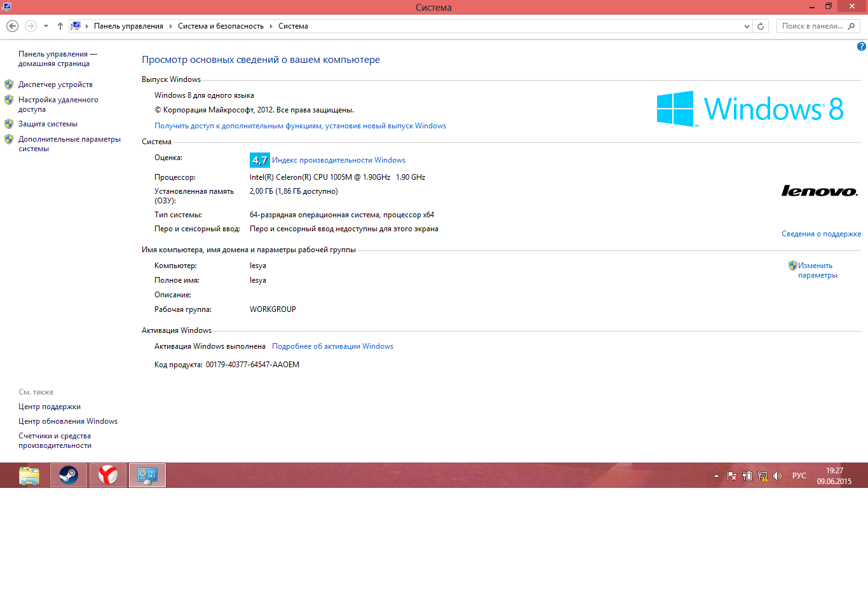Open recent locations dropdown beside forward arrow
The height and width of the screenshot is (615, 868).
[46, 26]
